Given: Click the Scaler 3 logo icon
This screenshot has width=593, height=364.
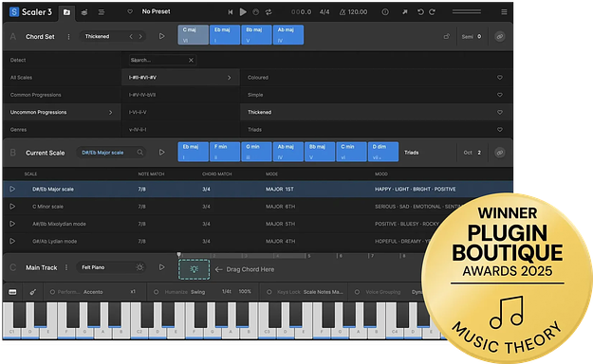Looking at the screenshot, I should coord(14,12).
